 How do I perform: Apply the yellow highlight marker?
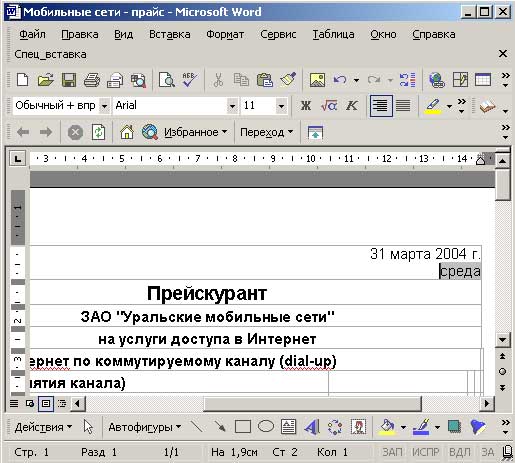coord(433,106)
